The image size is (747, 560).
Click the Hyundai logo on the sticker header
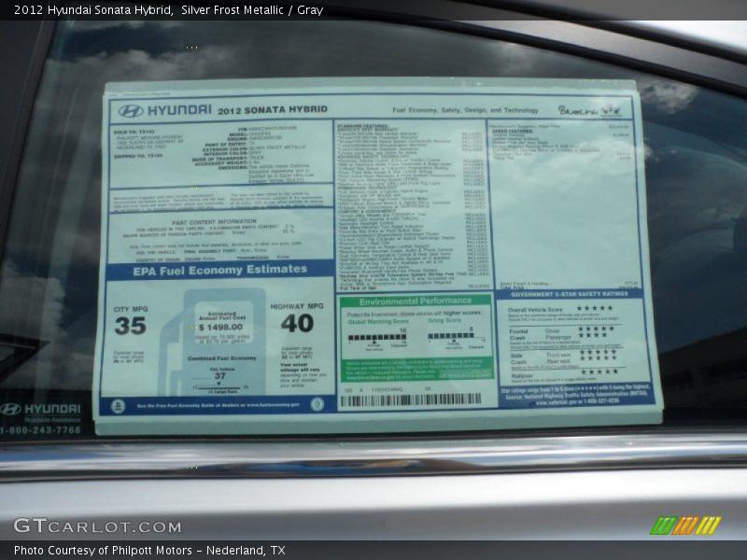coord(131,111)
